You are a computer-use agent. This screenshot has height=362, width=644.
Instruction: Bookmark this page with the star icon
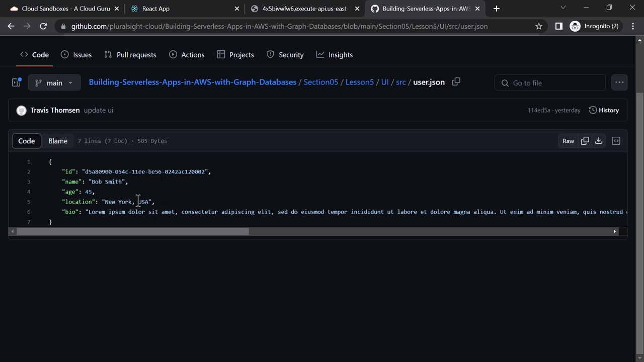(x=539, y=26)
